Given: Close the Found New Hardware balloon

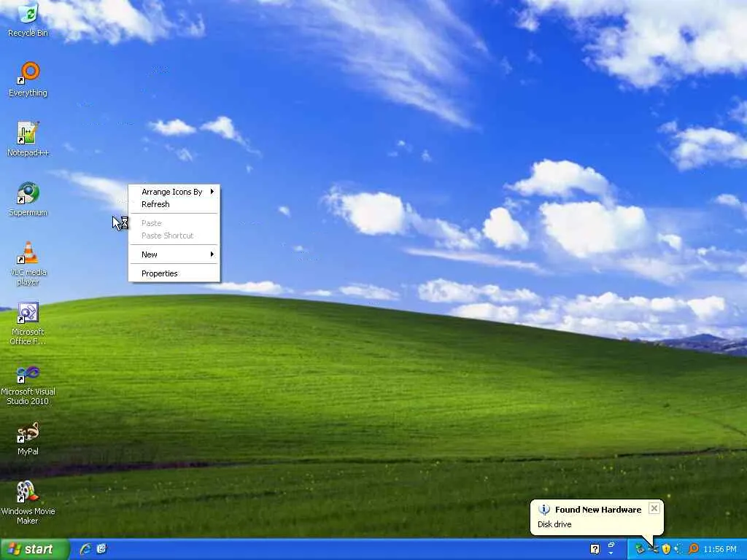Looking at the screenshot, I should click(654, 508).
